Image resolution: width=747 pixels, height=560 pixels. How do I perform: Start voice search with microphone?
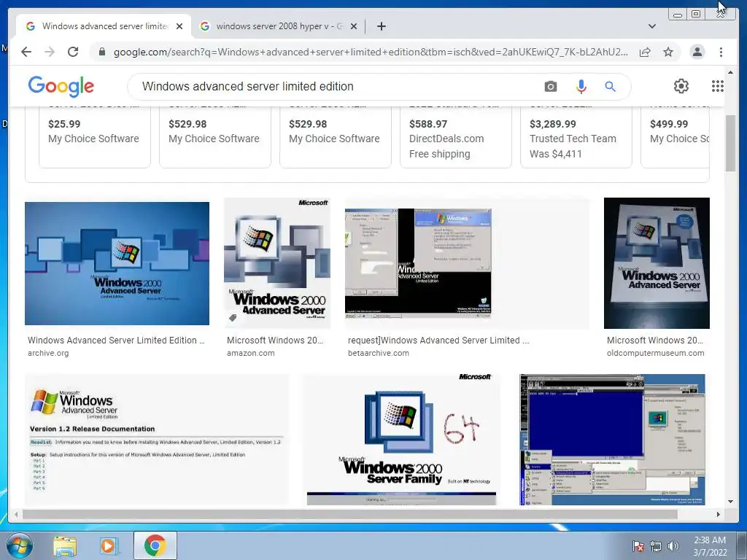coord(581,86)
